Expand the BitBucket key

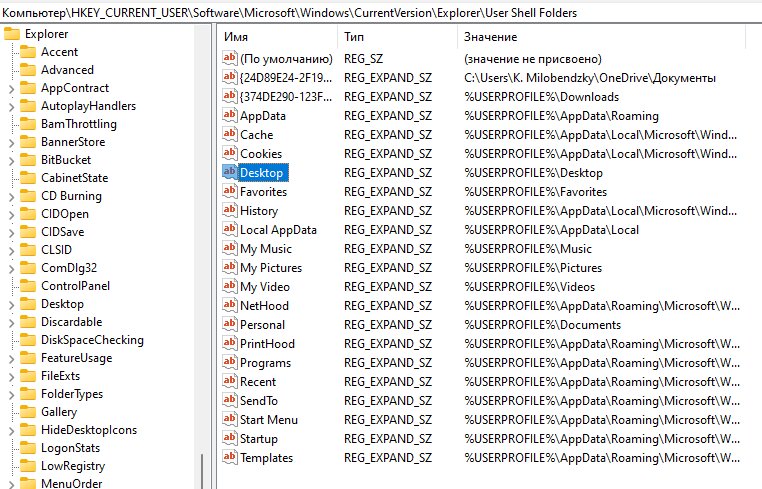pyautogui.click(x=12, y=160)
